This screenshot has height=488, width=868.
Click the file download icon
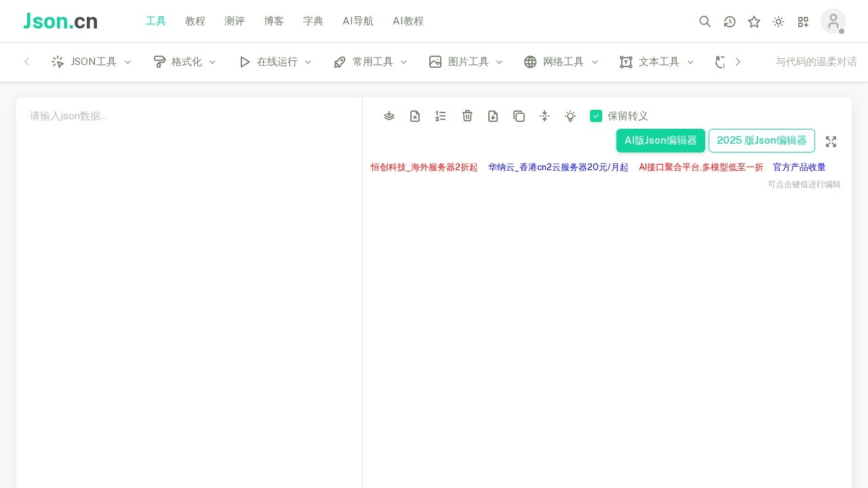(x=493, y=116)
